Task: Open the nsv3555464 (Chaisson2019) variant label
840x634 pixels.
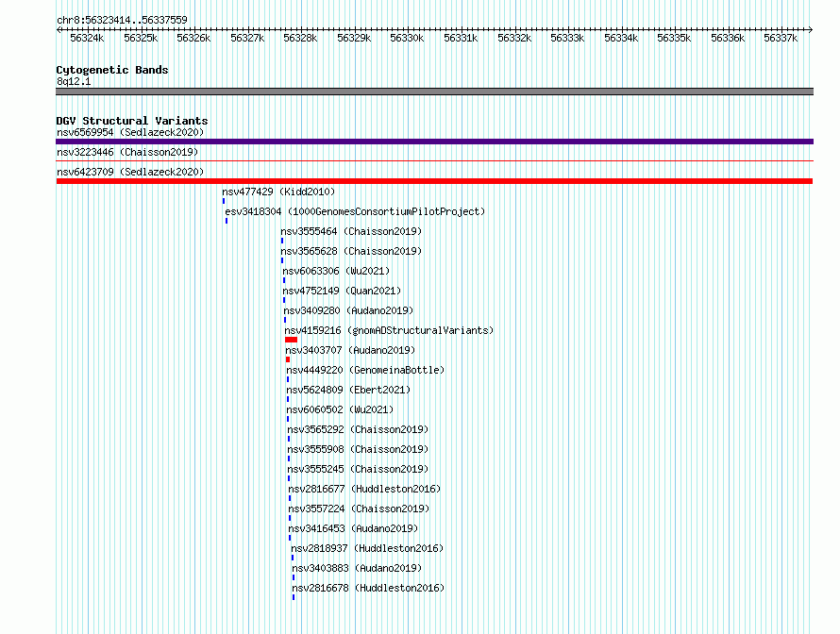Action: (351, 231)
